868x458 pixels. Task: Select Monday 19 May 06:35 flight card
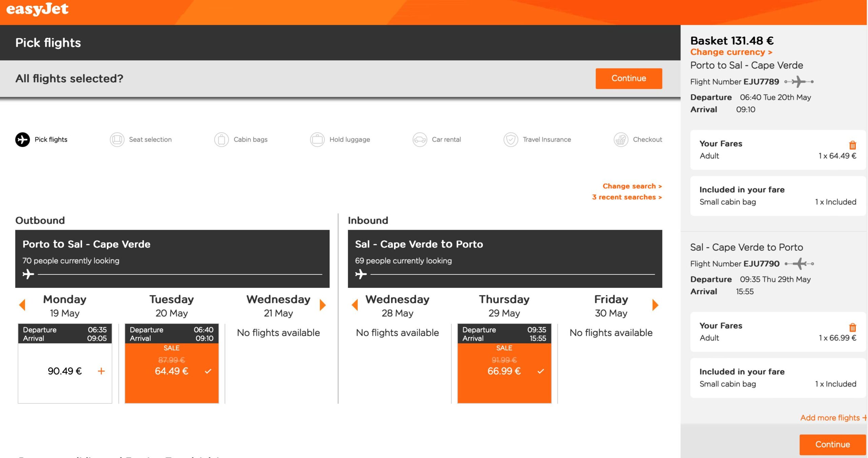65,363
